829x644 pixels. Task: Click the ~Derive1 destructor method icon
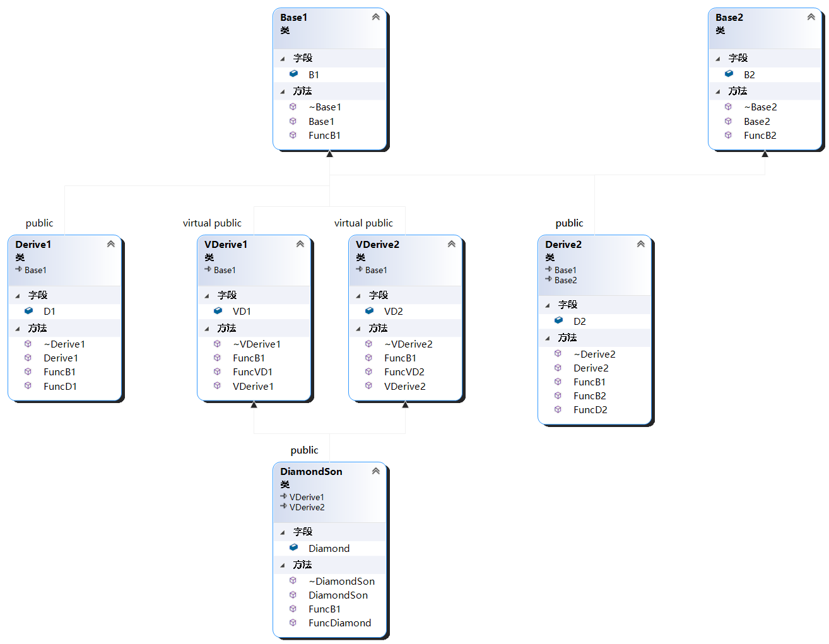(x=28, y=344)
